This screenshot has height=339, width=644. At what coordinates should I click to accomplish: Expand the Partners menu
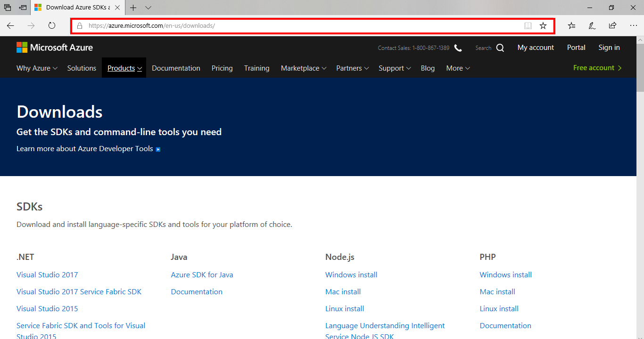[353, 68]
